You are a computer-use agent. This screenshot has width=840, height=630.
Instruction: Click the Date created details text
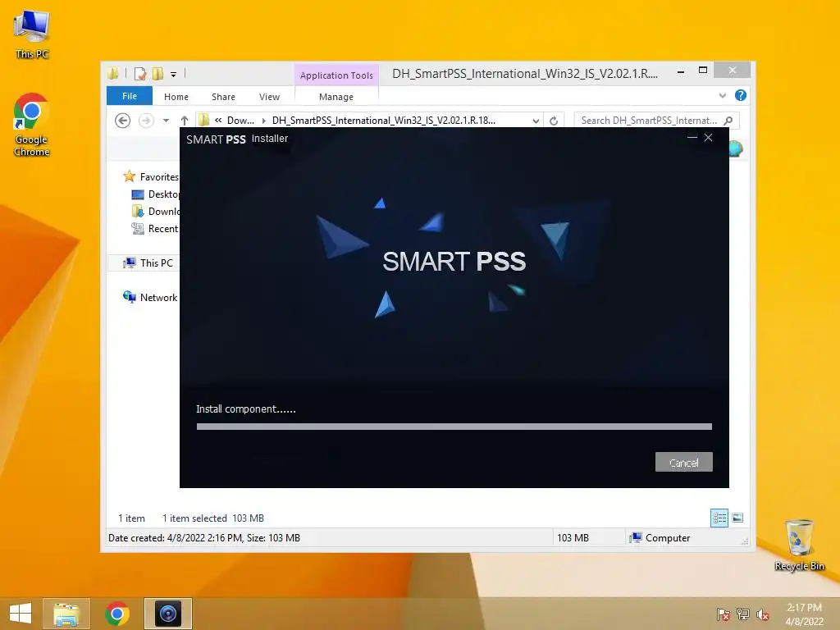pos(204,538)
